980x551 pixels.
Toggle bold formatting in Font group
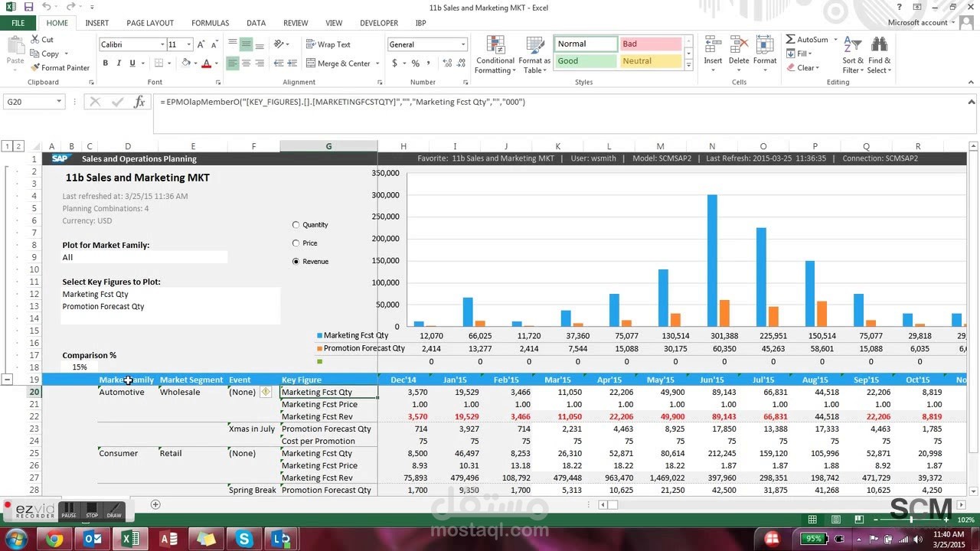[x=106, y=64]
